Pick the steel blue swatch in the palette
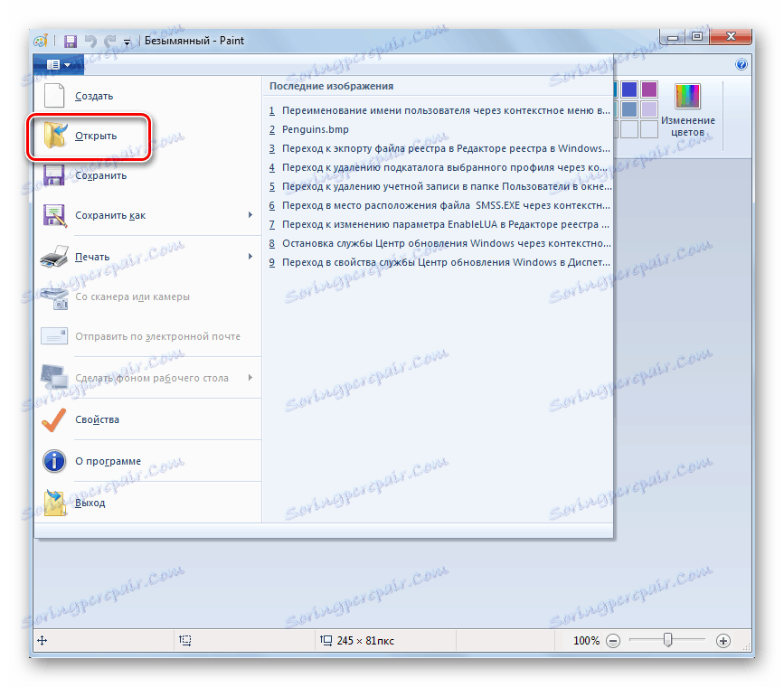Image resolution: width=784 pixels, height=687 pixels. click(629, 109)
